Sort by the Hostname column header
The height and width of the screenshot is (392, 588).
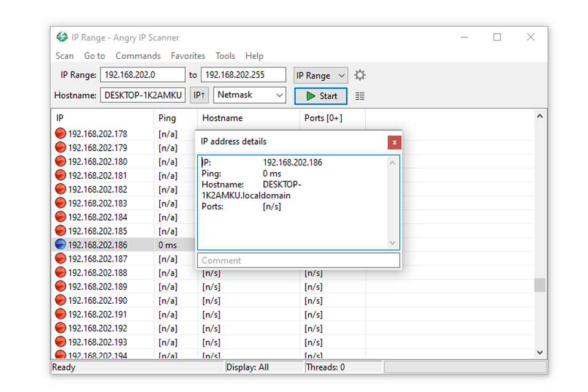pos(249,118)
